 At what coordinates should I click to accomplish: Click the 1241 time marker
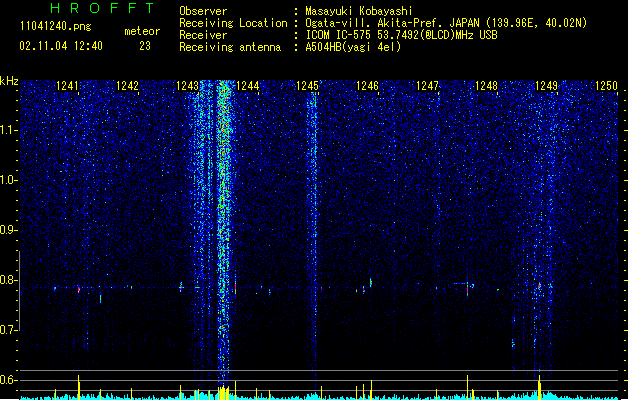(67, 85)
